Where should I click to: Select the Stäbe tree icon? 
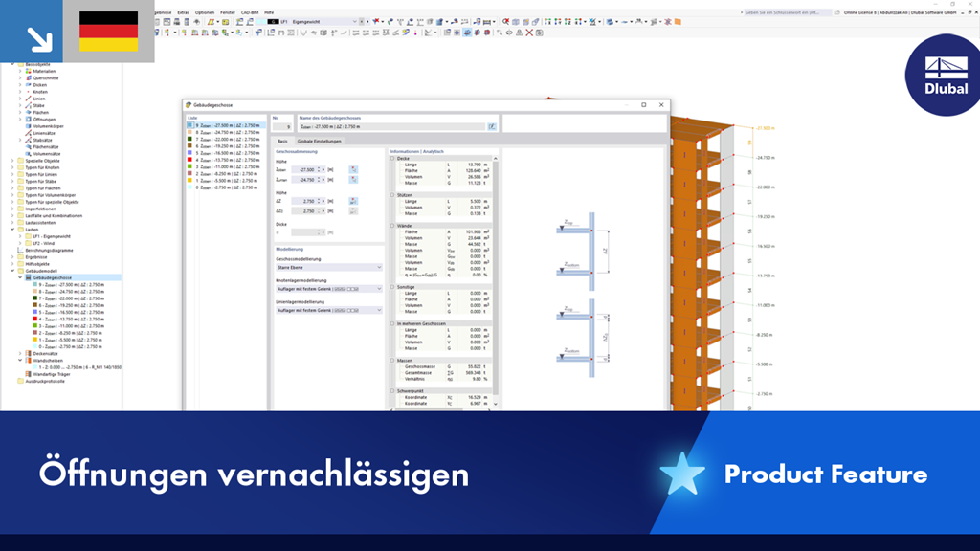(28, 105)
